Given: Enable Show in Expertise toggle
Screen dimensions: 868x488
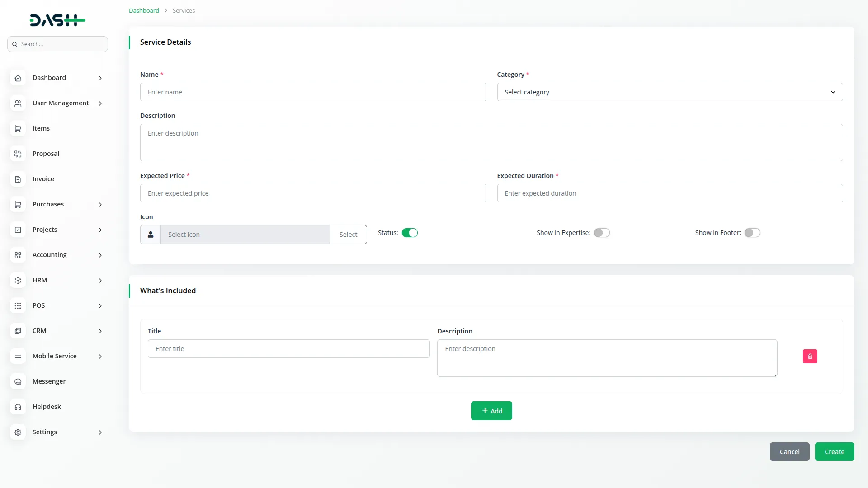Looking at the screenshot, I should click(x=602, y=232).
